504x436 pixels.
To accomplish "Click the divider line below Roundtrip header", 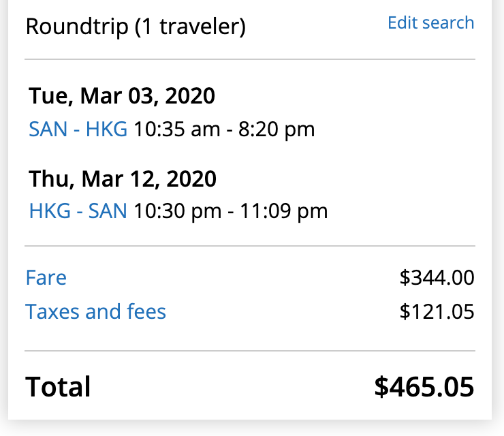I will pyautogui.click(x=250, y=60).
